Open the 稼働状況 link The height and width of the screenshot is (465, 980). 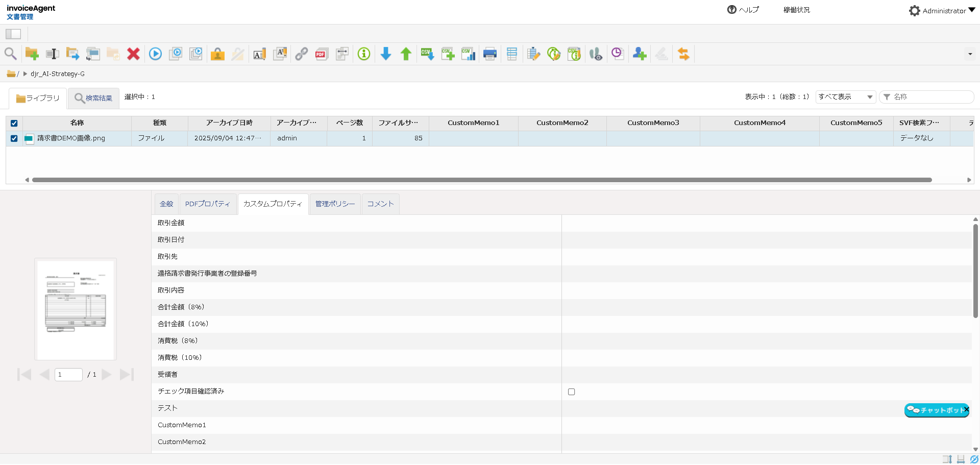pyautogui.click(x=796, y=10)
